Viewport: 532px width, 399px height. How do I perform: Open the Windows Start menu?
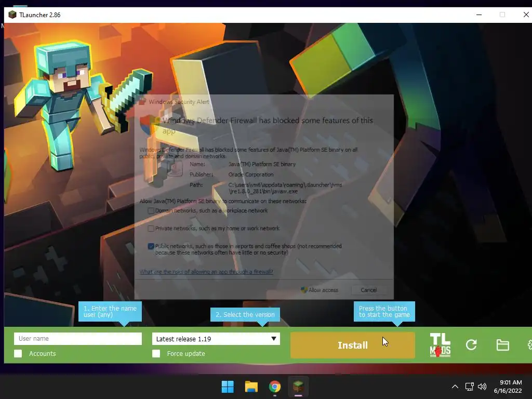[x=228, y=387]
